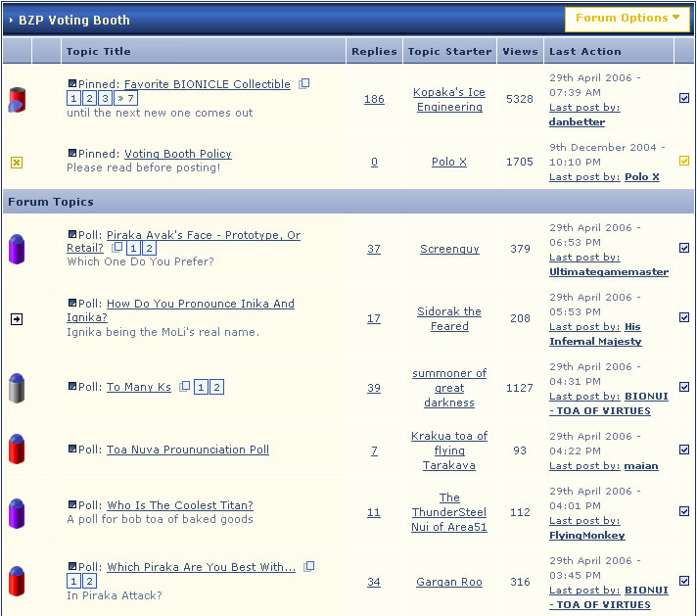Click the red canister icon beside Which Piraka Are You Best With
This screenshot has height=616, width=697.
click(17, 581)
